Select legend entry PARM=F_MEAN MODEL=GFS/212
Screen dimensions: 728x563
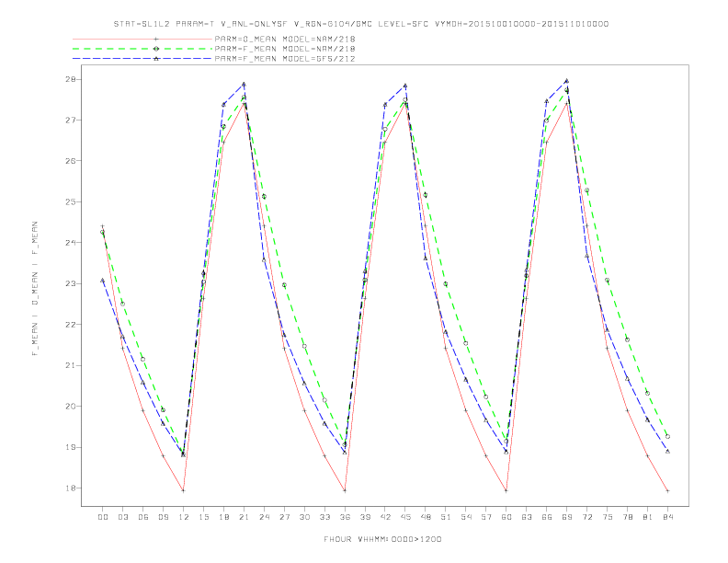click(x=285, y=59)
